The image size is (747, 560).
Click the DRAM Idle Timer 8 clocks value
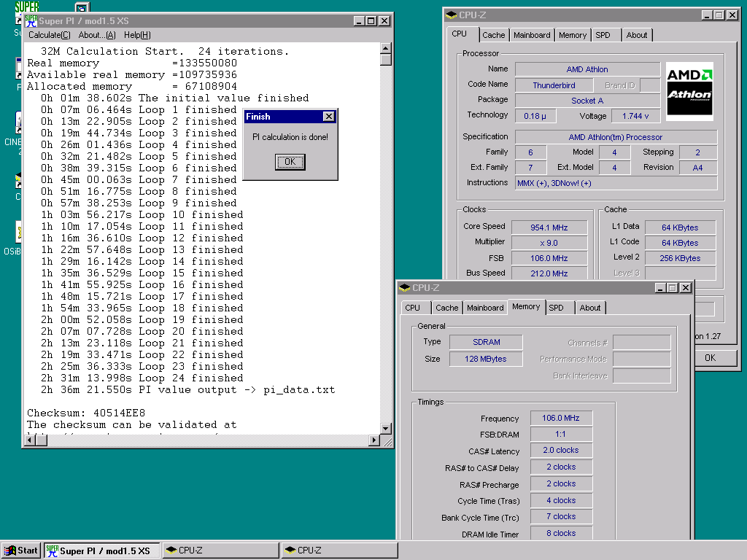point(561,533)
